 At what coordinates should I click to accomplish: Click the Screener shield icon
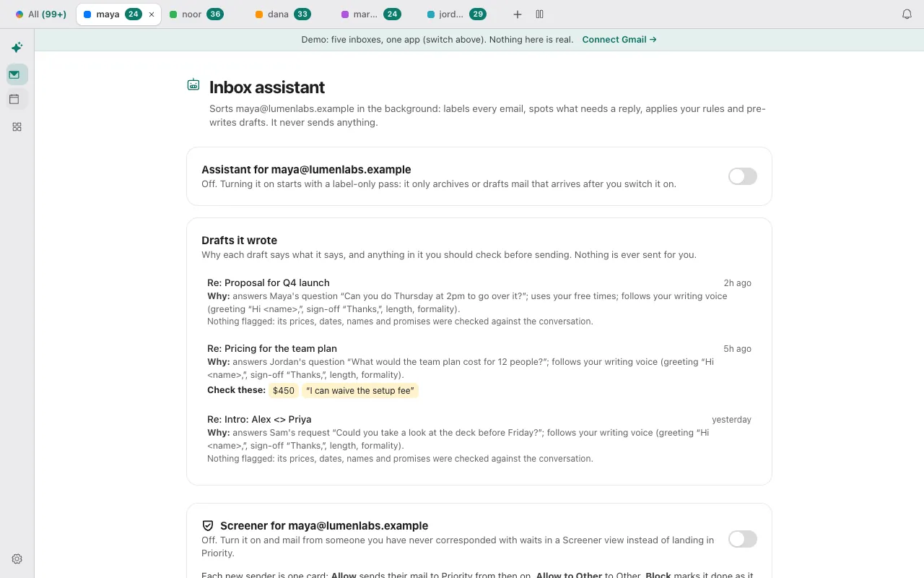[x=208, y=526]
